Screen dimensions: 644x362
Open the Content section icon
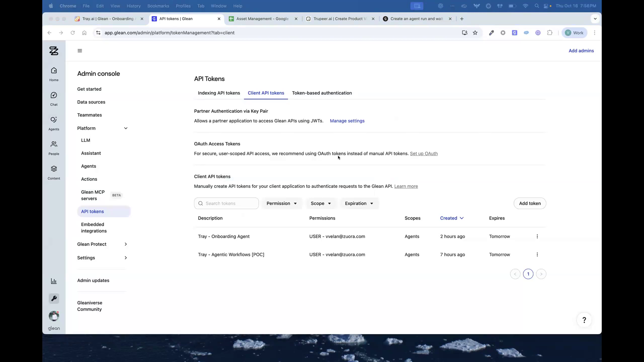point(54,172)
